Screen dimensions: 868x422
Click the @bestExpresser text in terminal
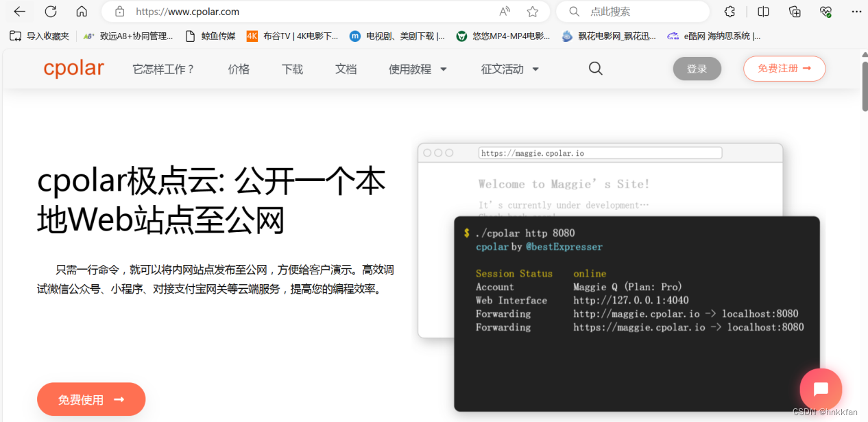[564, 246]
